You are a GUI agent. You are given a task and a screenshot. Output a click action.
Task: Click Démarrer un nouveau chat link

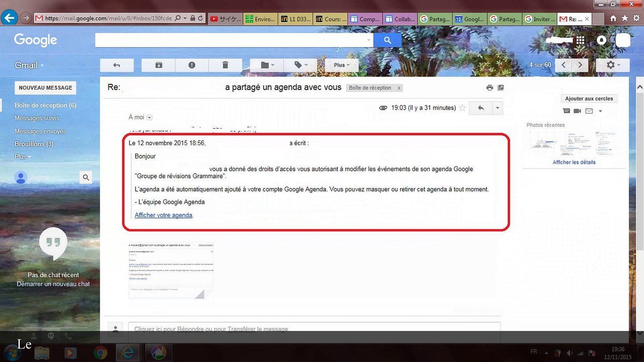(53, 284)
